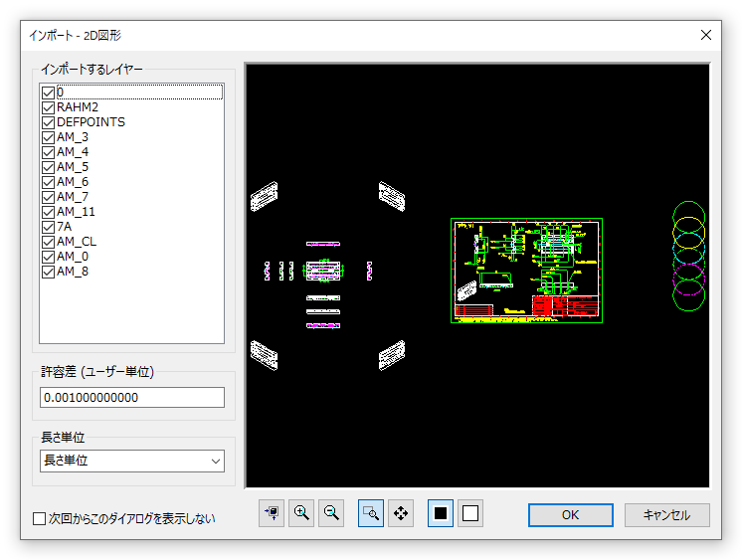The width and height of the screenshot is (742, 560).
Task: Set preview background to black
Action: (441, 513)
